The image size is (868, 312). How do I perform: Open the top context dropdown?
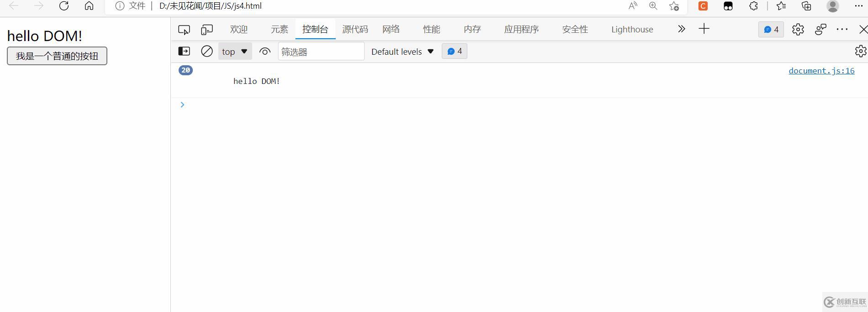pyautogui.click(x=235, y=51)
